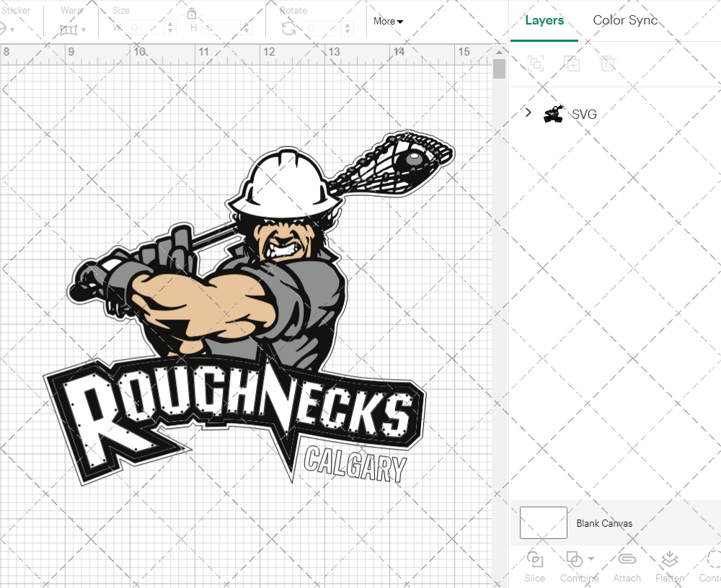
Task: Click the canvas vertical scrollbar
Action: click(499, 69)
